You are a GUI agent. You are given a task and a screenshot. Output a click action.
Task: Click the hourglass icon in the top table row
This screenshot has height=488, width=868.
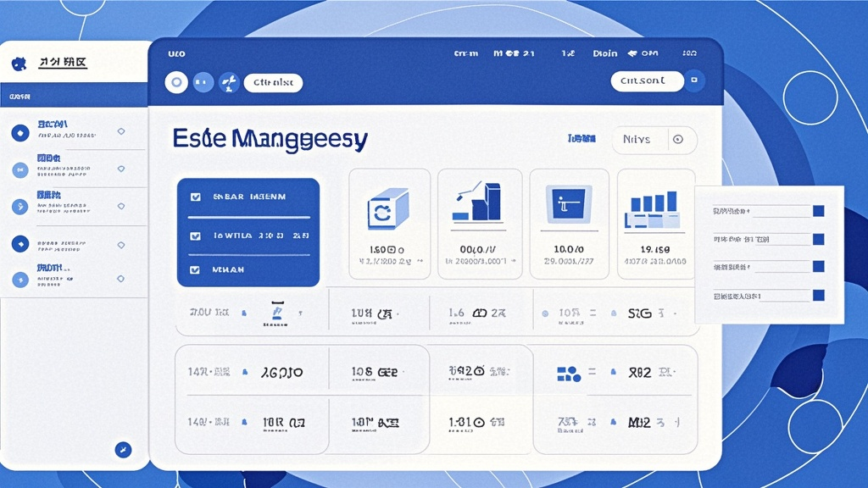[x=277, y=313]
